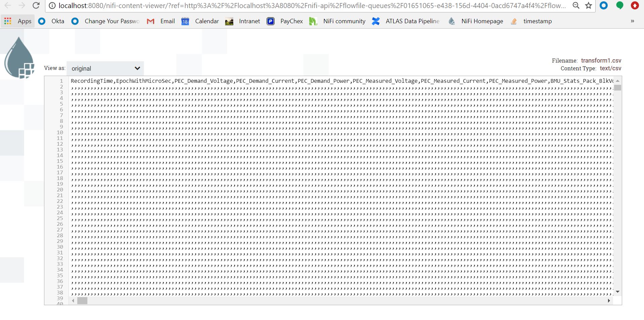Open the NiFi community bookmark icon
Image resolution: width=644 pixels, height=320 pixels.
pos(313,21)
